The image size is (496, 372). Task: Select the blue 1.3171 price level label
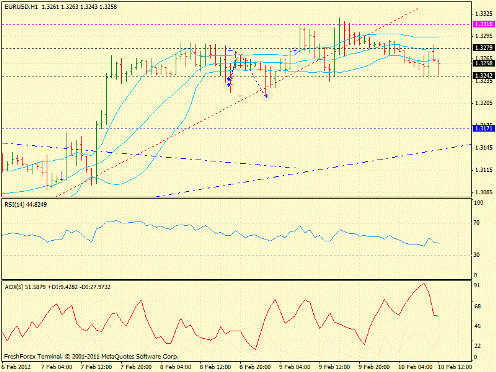(x=484, y=128)
